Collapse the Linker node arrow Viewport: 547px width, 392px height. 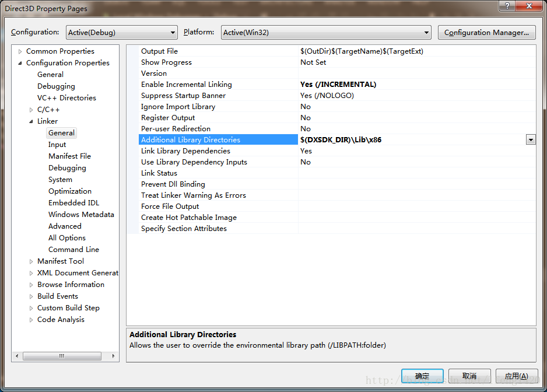point(31,121)
